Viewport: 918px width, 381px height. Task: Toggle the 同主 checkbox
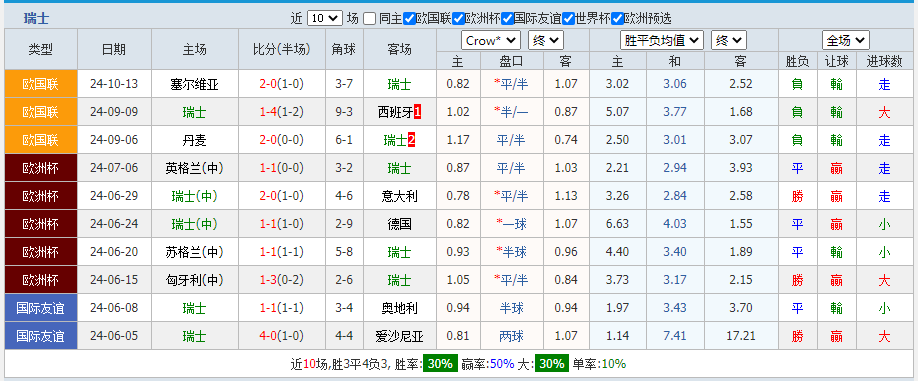369,19
